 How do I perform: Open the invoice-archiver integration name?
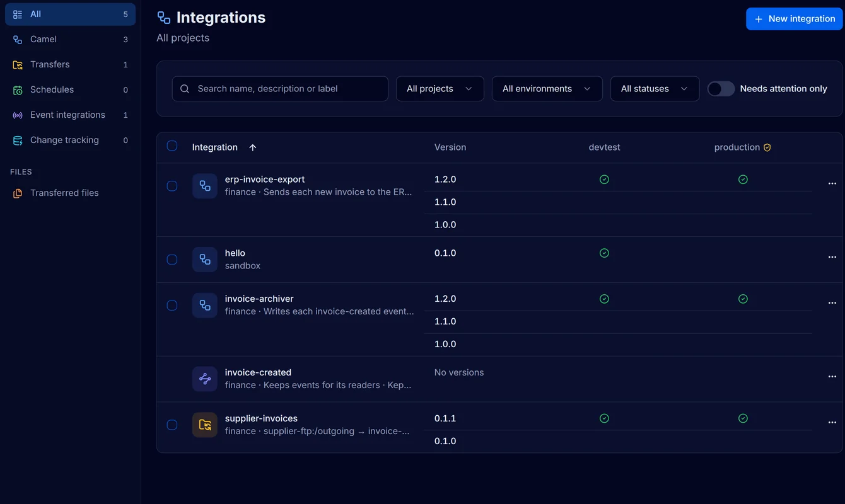[259, 299]
